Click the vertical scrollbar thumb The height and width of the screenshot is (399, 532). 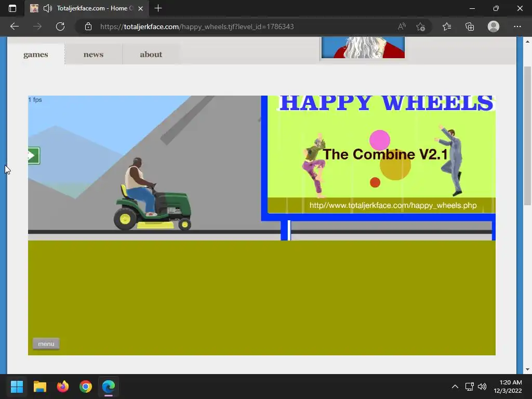click(x=527, y=136)
